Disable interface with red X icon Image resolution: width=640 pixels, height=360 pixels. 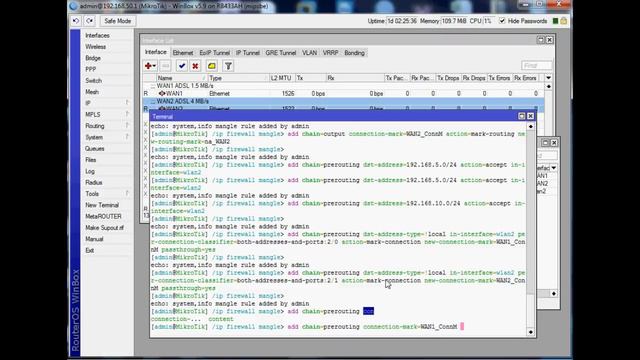195,66
